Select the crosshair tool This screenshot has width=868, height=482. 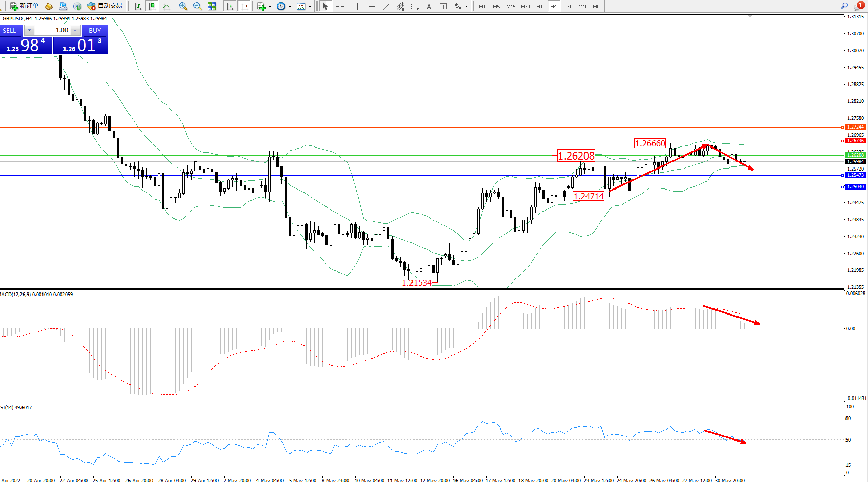(340, 6)
